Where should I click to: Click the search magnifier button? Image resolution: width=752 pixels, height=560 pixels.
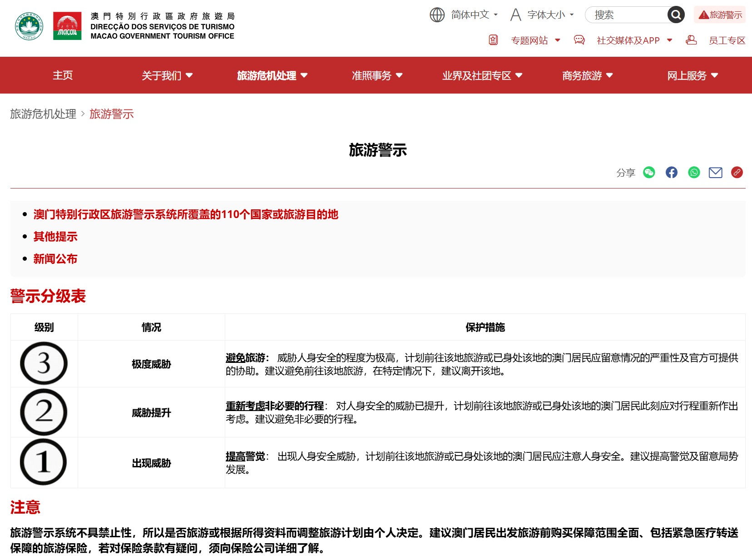(676, 15)
